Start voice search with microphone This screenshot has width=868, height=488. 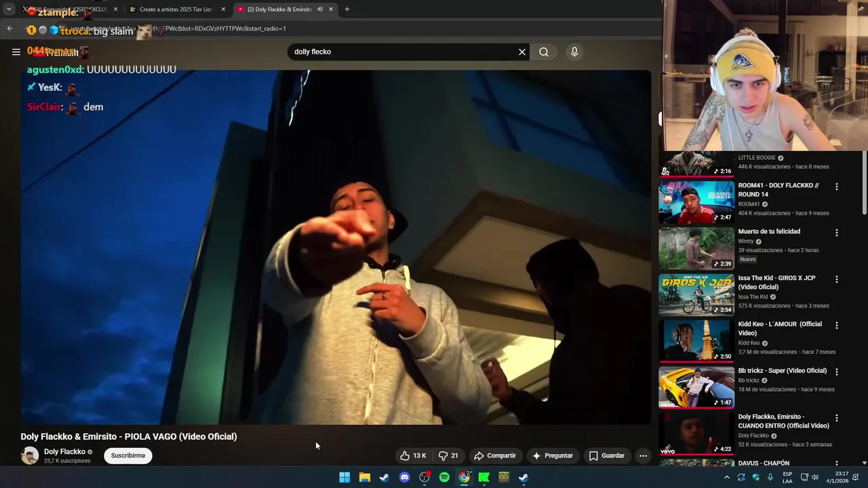(x=574, y=52)
